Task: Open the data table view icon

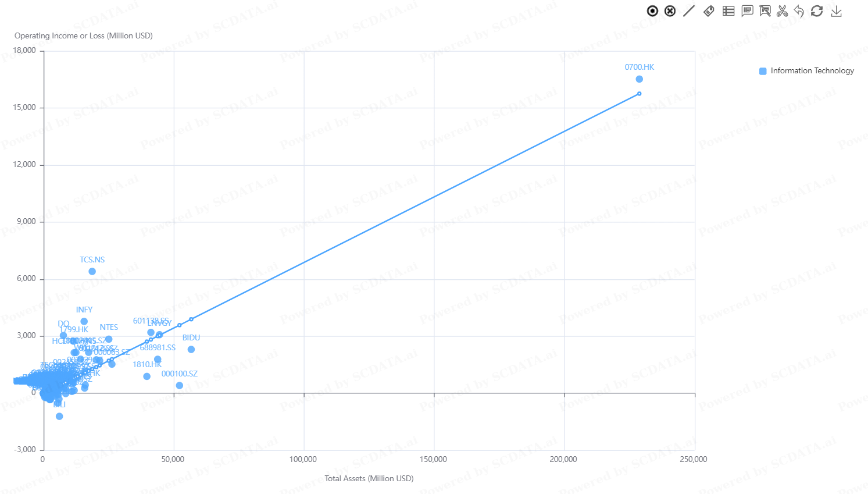Action: [x=728, y=11]
